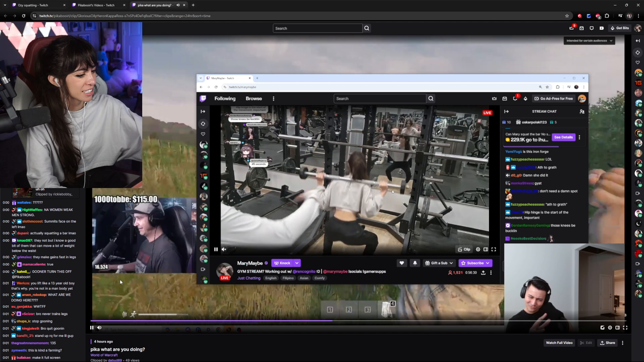Open Chrome media controls icon
The width and height of the screenshot is (644, 362).
[x=620, y=16]
